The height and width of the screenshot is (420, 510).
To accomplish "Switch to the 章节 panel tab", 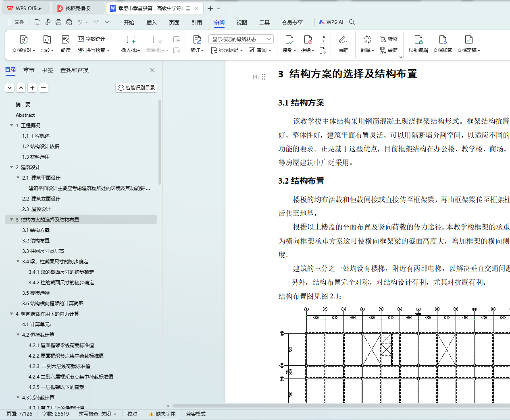I will coord(29,70).
